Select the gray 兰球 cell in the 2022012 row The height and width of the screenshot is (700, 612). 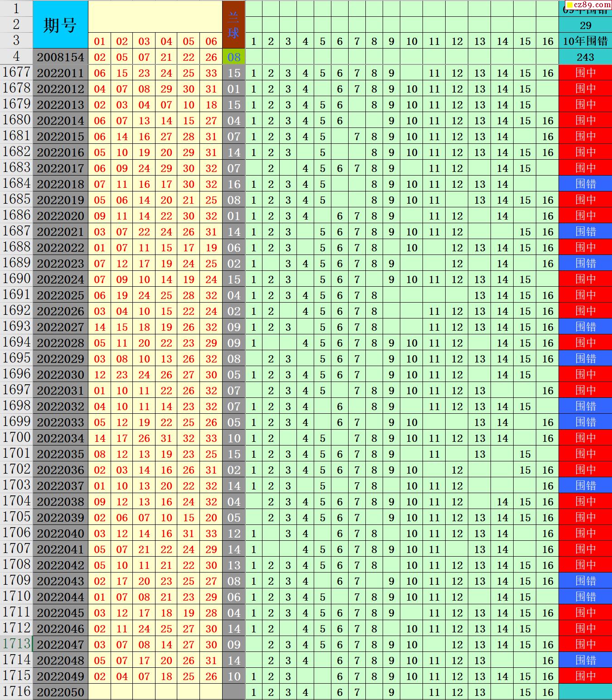click(x=233, y=89)
